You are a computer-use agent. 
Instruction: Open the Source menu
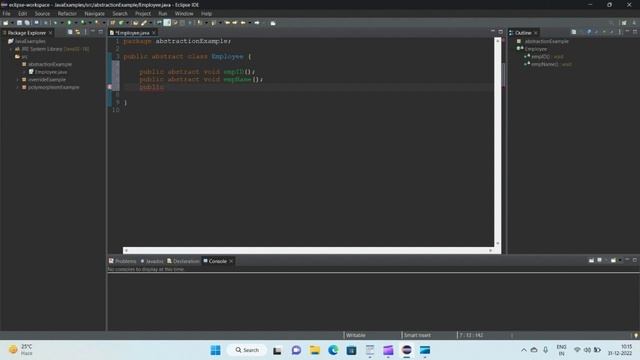coord(42,13)
